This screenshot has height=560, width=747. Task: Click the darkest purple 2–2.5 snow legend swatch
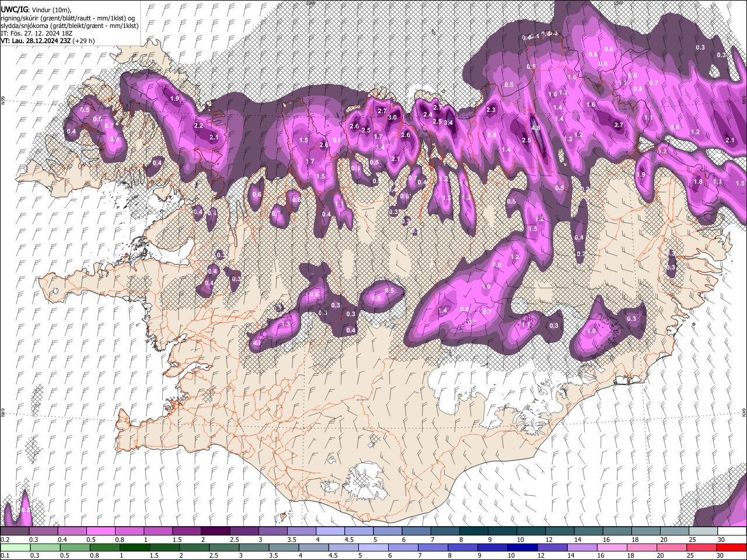(215, 531)
